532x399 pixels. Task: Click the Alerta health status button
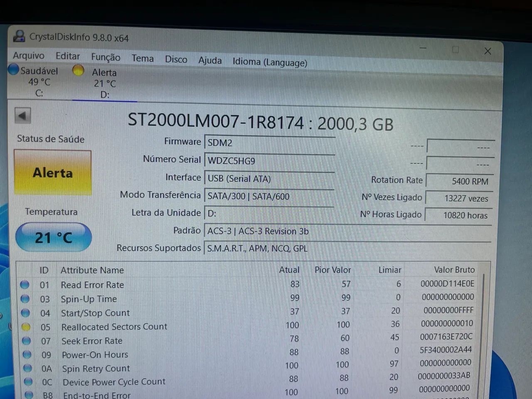[53, 172]
